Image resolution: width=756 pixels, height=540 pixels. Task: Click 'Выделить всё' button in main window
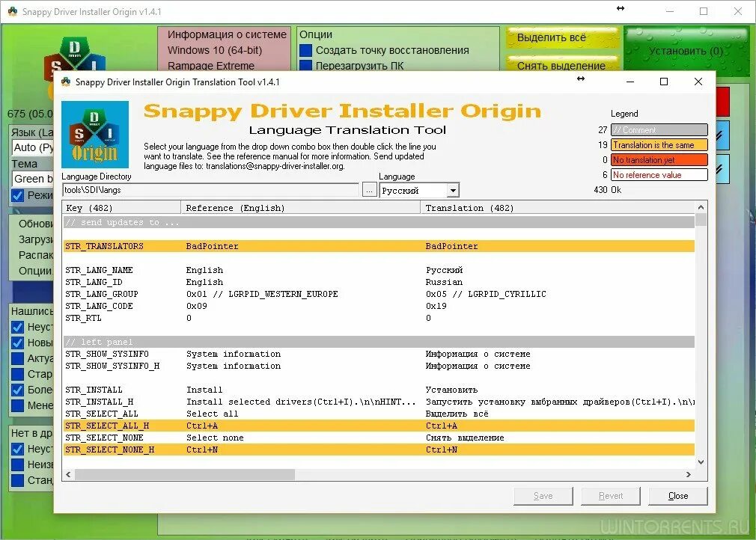pyautogui.click(x=562, y=37)
